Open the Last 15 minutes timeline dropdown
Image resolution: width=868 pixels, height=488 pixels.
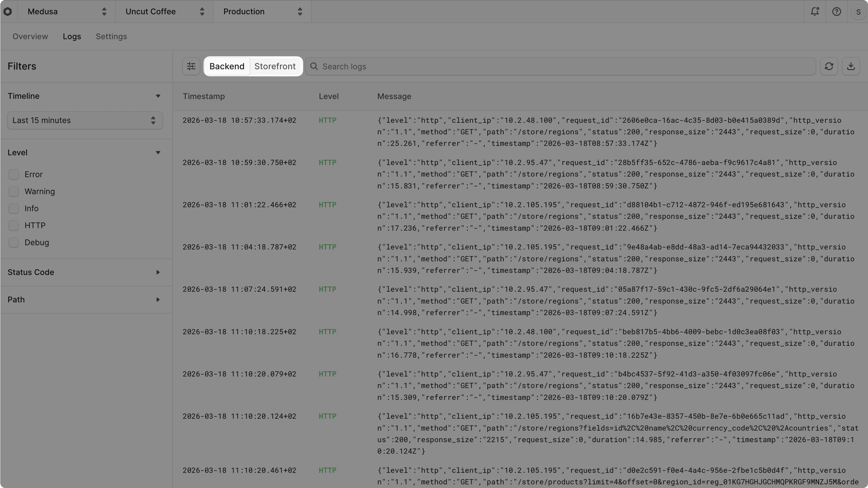pyautogui.click(x=85, y=120)
